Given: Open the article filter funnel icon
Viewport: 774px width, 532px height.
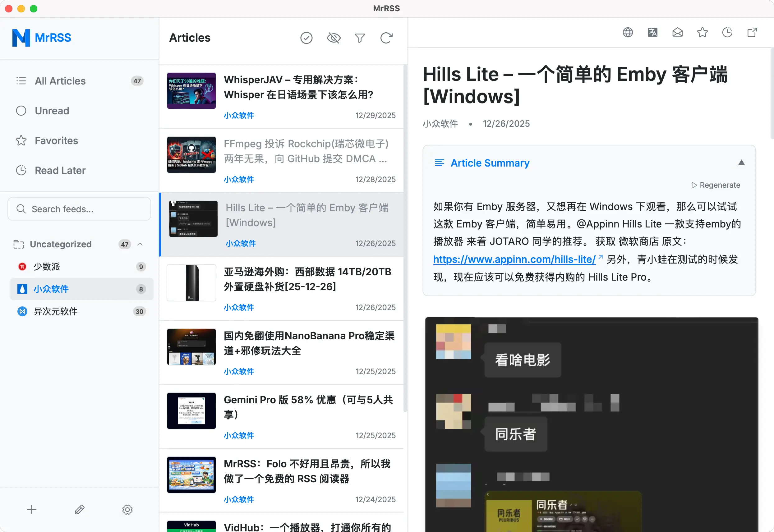Looking at the screenshot, I should (360, 38).
